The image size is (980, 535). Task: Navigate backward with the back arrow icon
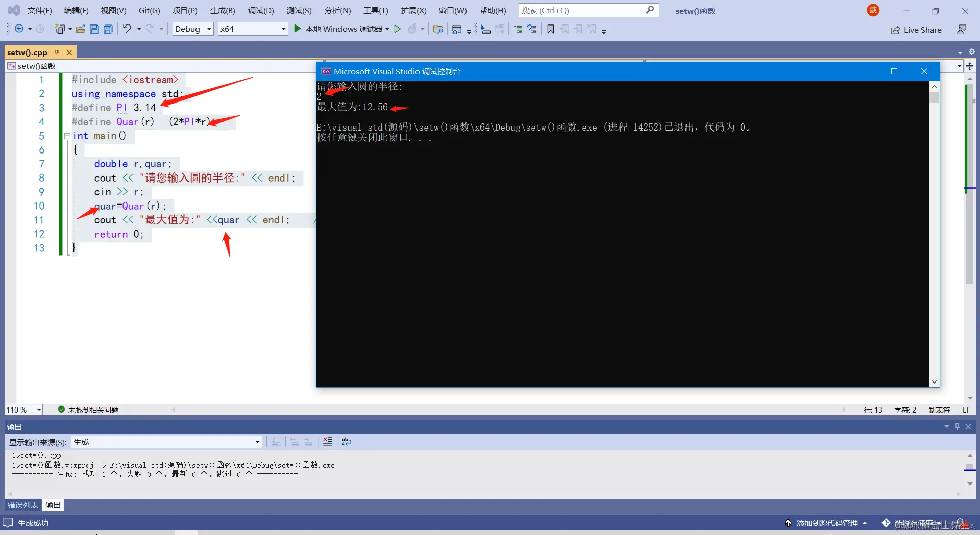(19, 29)
